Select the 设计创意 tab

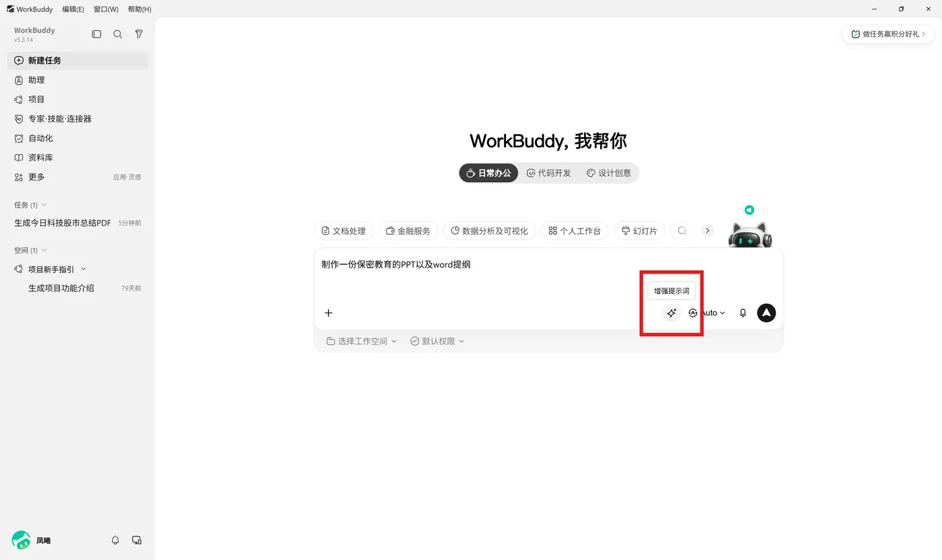click(x=609, y=173)
